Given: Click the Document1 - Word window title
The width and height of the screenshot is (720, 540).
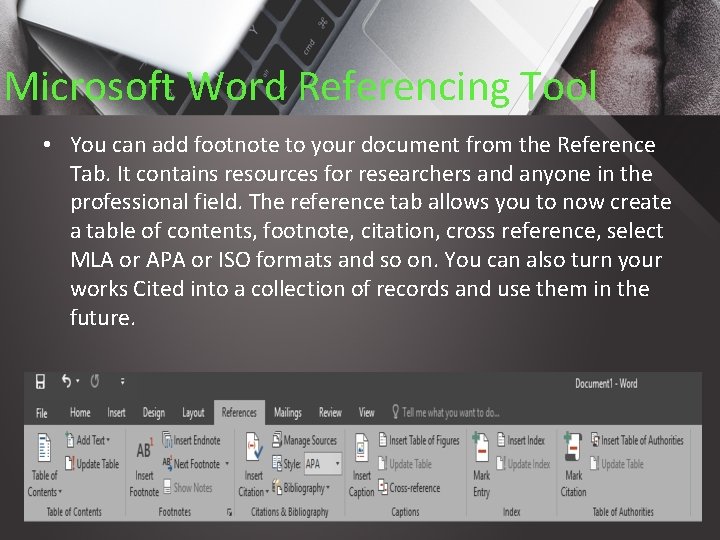Looking at the screenshot, I should click(x=606, y=383).
